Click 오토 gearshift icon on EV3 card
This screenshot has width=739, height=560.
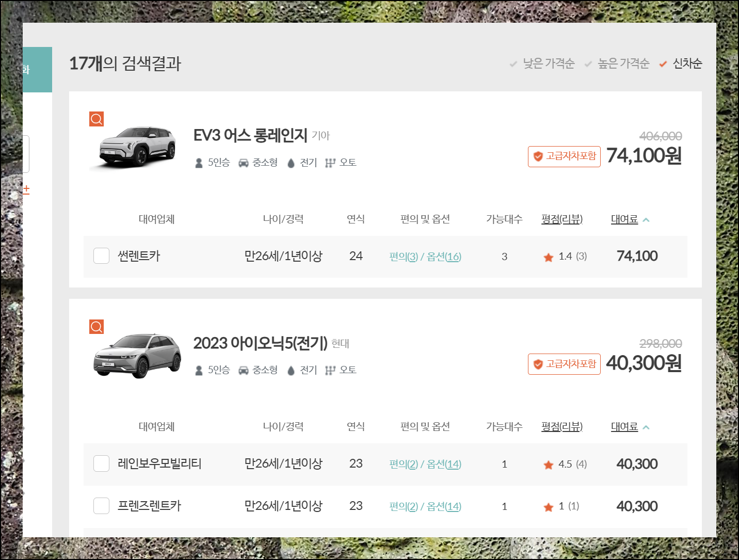(x=330, y=163)
